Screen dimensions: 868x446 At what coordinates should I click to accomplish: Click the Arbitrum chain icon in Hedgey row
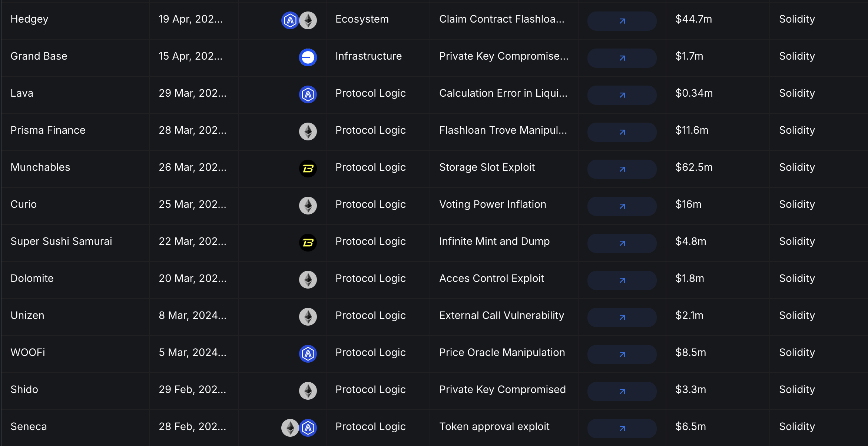click(x=290, y=20)
